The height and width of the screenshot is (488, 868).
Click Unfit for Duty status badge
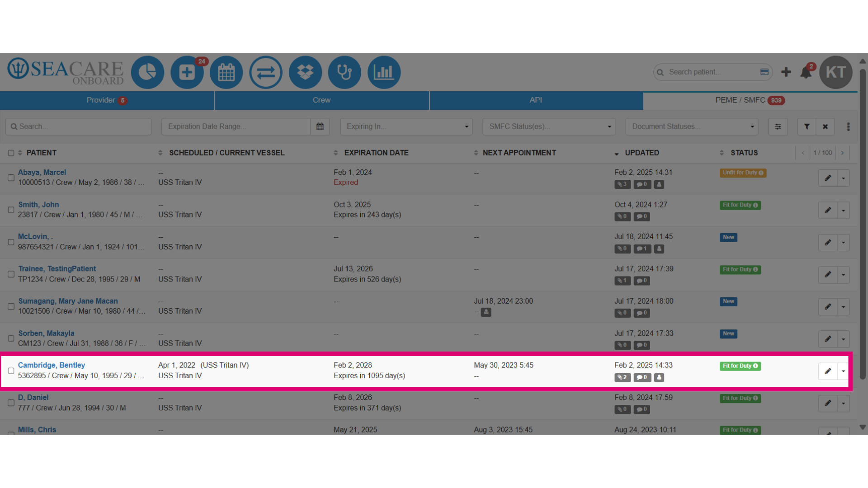(x=743, y=173)
